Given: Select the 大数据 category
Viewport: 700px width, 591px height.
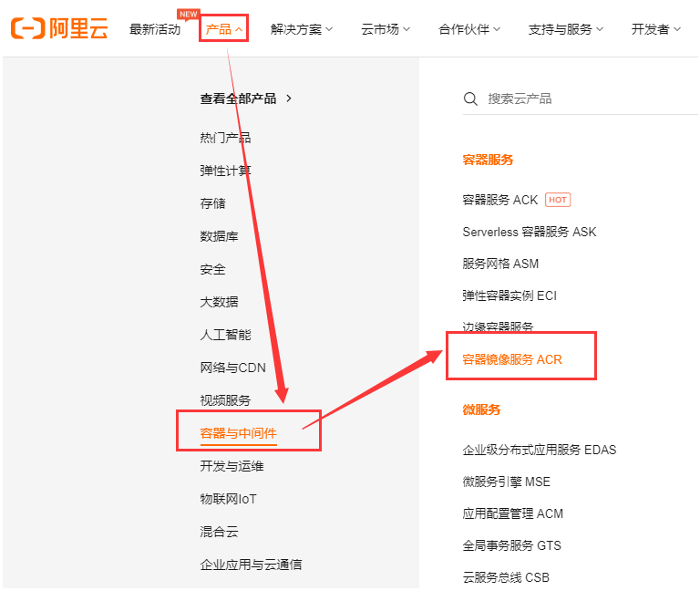Looking at the screenshot, I should click(219, 302).
